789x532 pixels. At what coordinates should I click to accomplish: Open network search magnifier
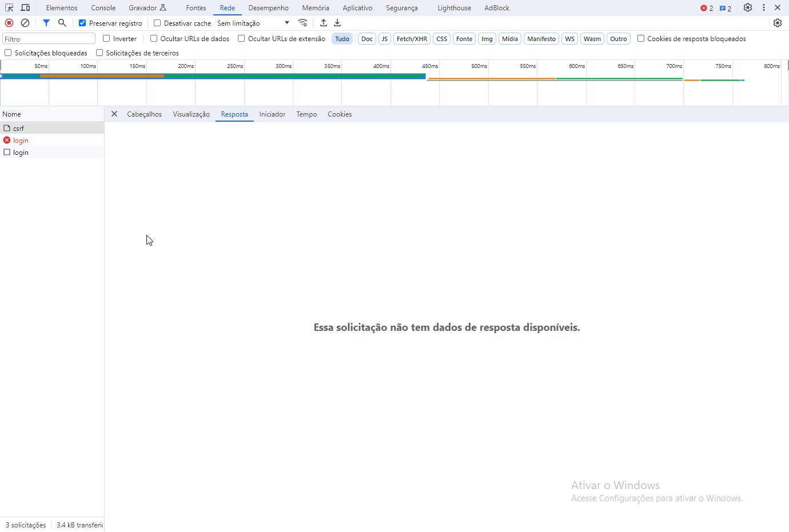tap(62, 23)
